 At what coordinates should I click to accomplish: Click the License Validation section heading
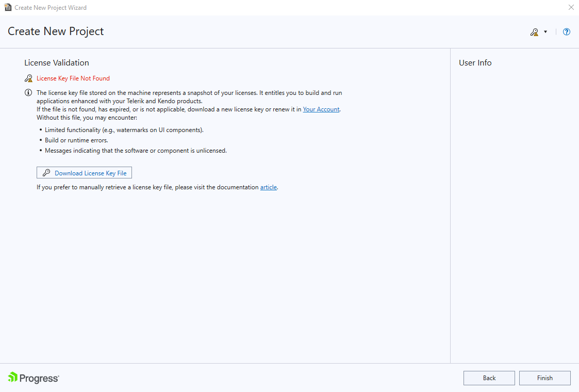[56, 62]
